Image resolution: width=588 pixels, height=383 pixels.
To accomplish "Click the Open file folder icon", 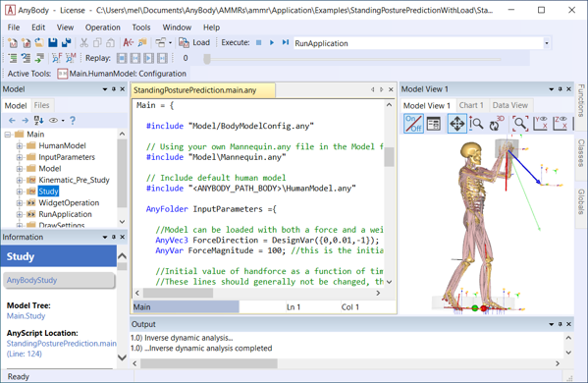I will (x=39, y=43).
